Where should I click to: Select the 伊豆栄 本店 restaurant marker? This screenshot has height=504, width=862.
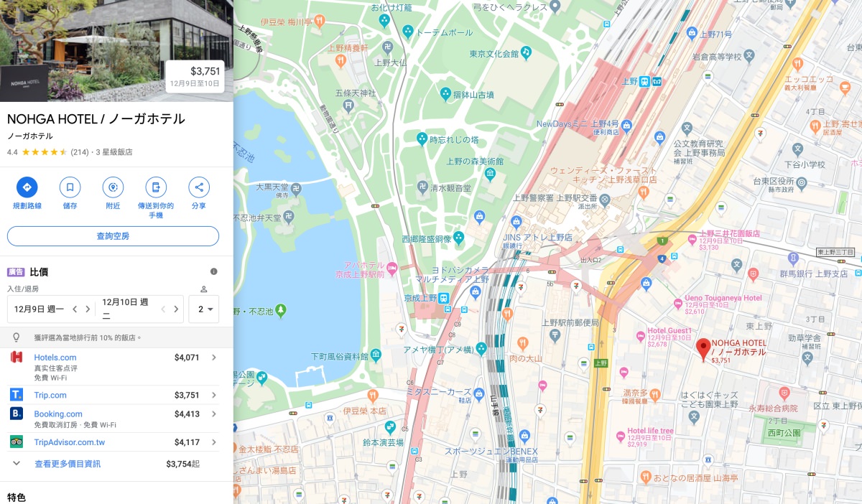(373, 396)
